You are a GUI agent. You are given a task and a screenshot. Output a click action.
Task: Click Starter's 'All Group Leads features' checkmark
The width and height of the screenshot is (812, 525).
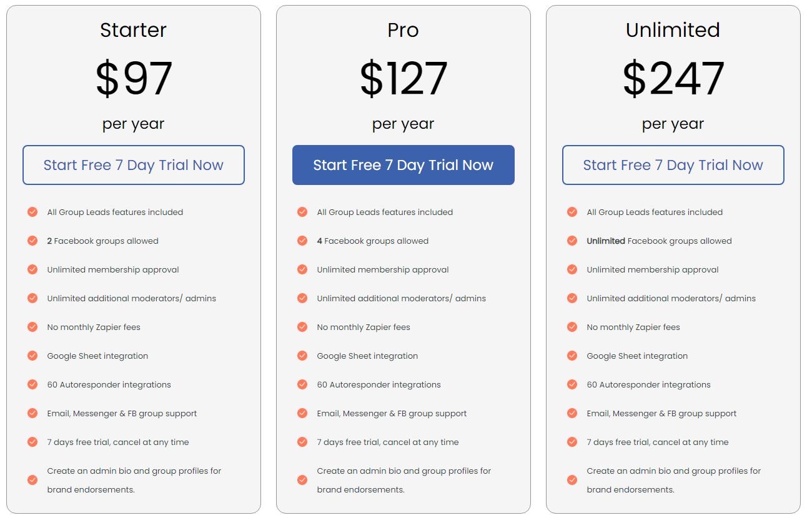(x=32, y=212)
